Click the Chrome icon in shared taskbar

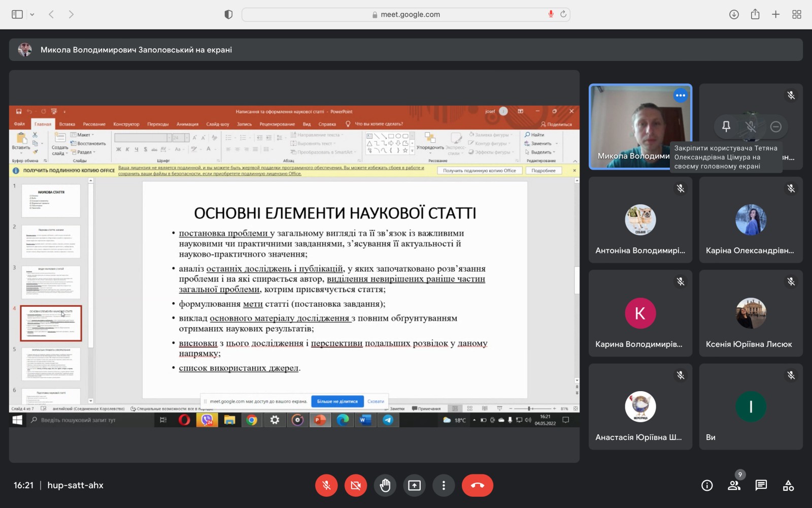pyautogui.click(x=252, y=420)
